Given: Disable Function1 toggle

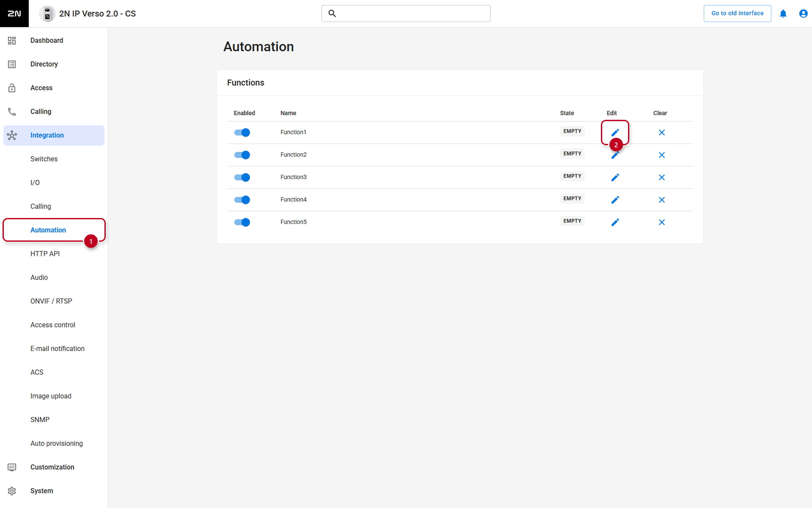Looking at the screenshot, I should click(242, 133).
